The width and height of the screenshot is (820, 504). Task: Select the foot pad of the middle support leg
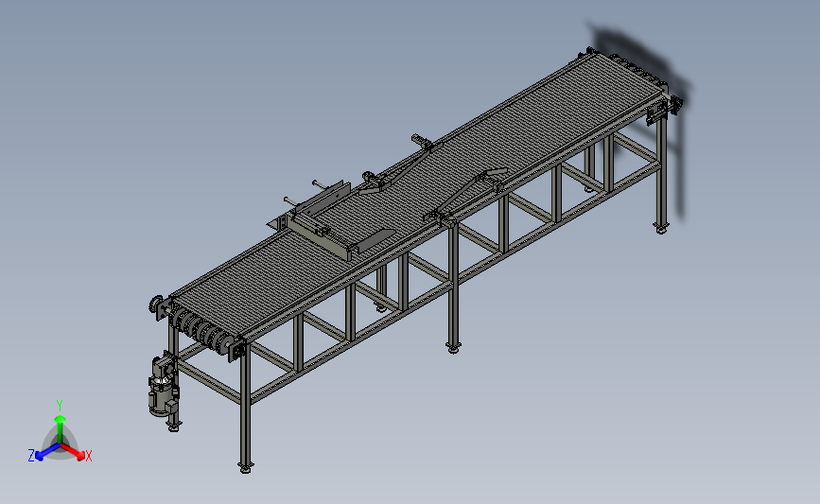453,348
